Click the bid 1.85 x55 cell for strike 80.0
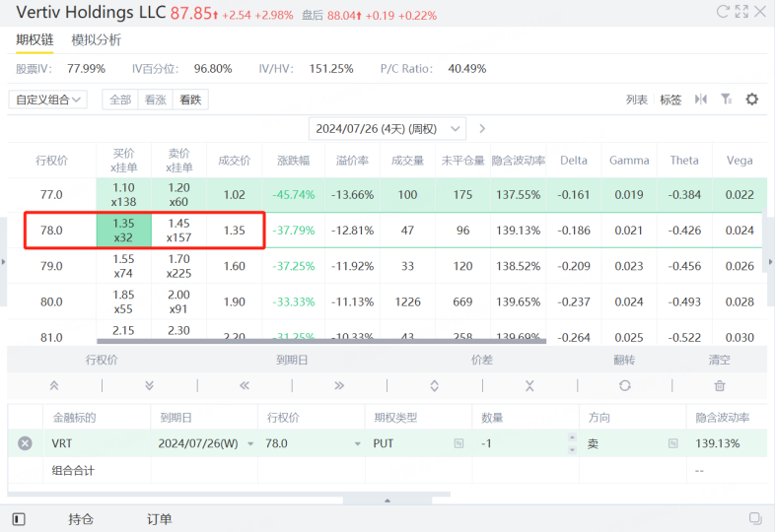The width and height of the screenshot is (775, 532). tap(123, 301)
